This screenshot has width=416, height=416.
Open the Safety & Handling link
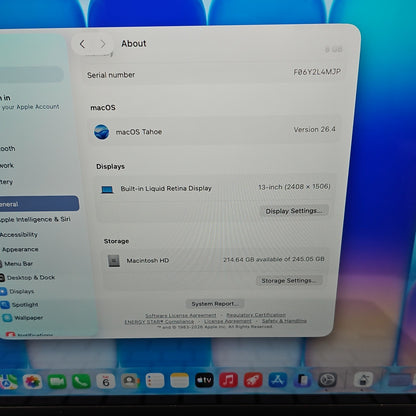point(284,321)
